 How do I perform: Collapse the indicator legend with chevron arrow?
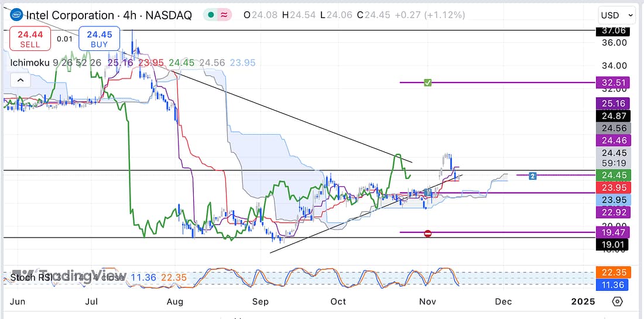(20, 80)
